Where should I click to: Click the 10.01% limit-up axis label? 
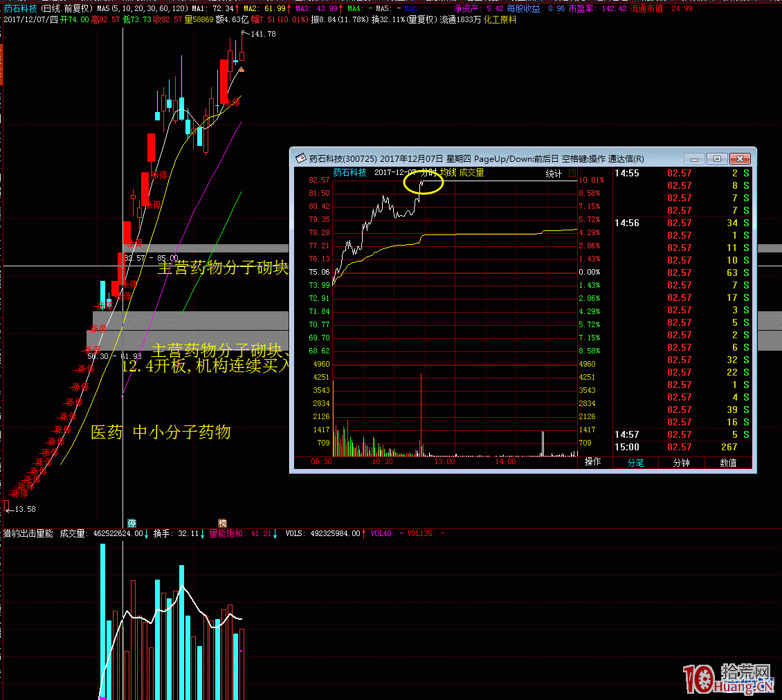pos(592,180)
